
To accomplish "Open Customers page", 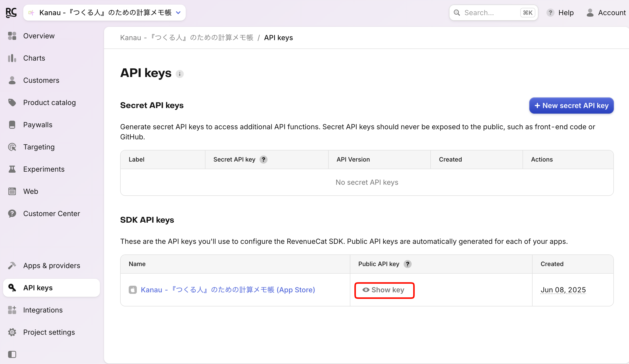I will [41, 80].
